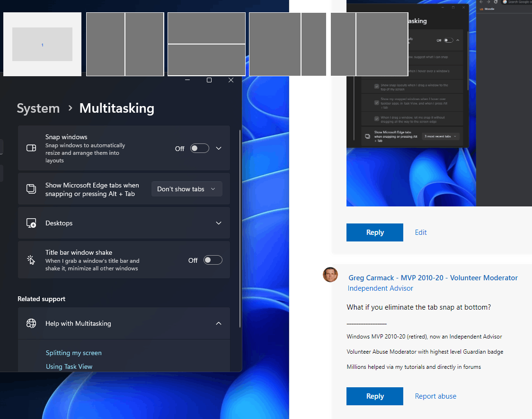Click Reply under the screenshot post
532x419 pixels.
375,232
